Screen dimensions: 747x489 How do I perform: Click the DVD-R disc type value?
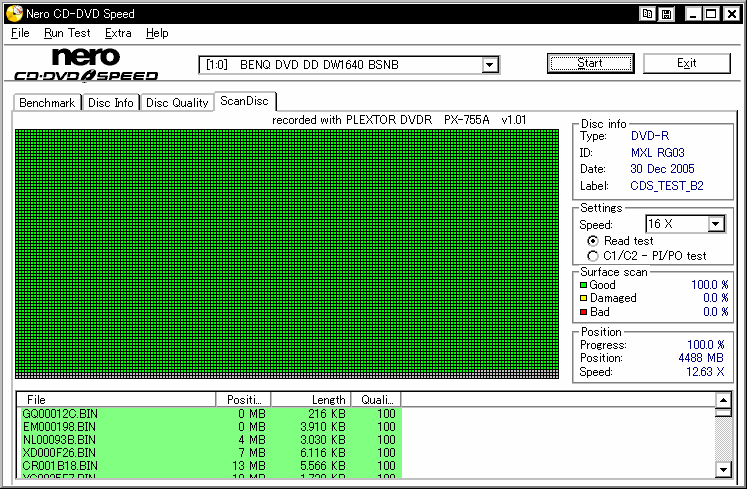650,136
